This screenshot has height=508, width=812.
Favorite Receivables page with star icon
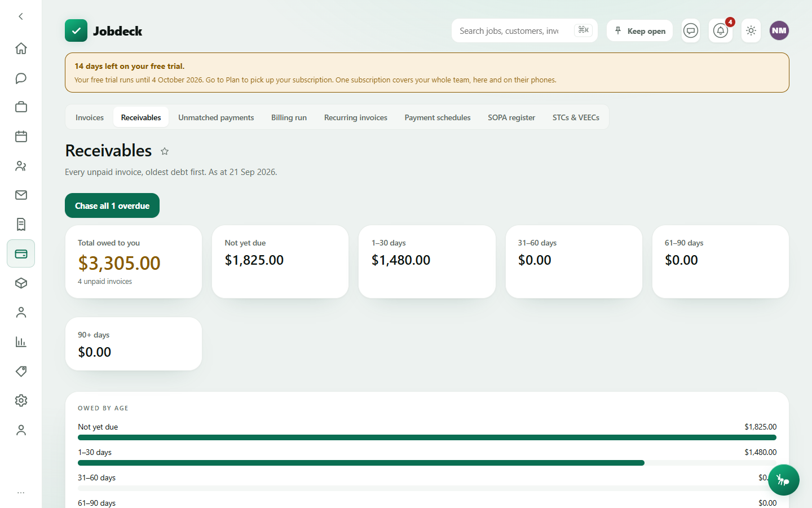pyautogui.click(x=165, y=151)
